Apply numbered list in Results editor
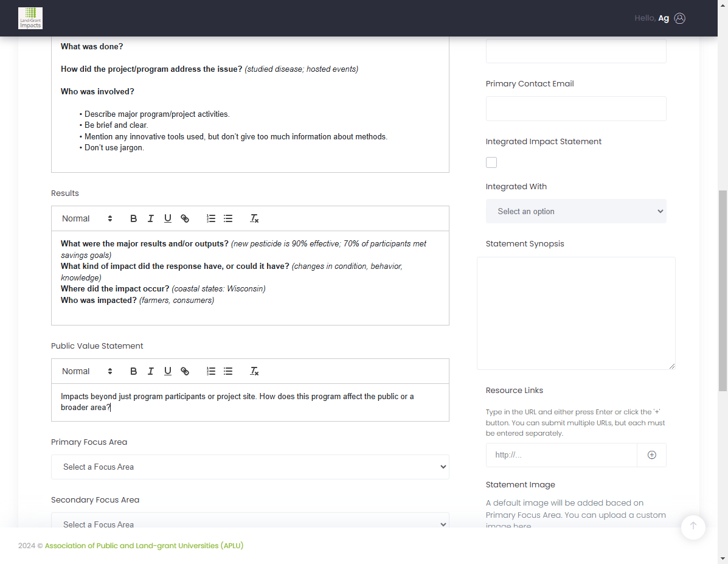Viewport: 728px width, 564px height. coord(211,218)
